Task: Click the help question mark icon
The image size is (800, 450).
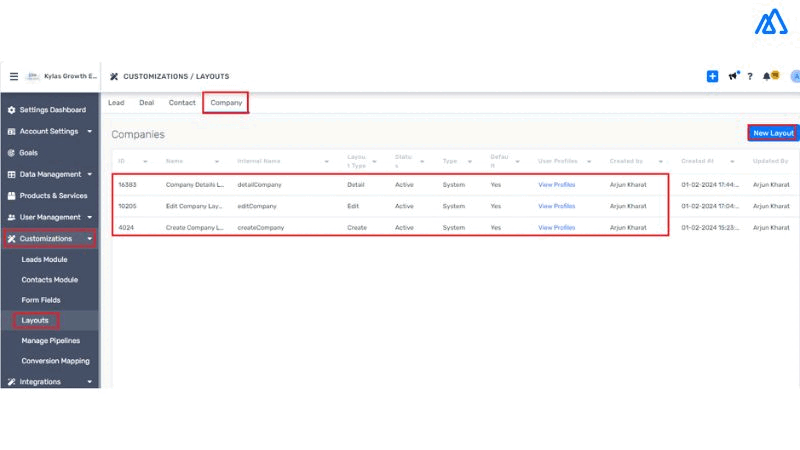Action: [x=750, y=76]
